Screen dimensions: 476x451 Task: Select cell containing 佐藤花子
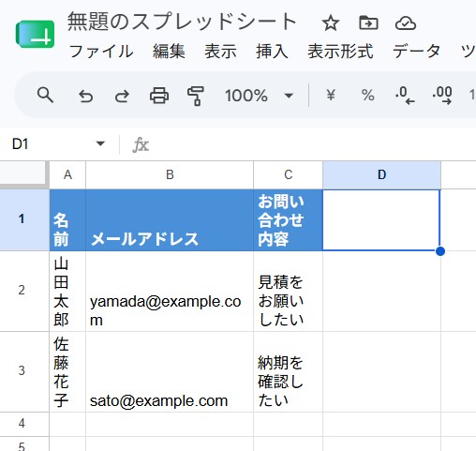[67, 371]
